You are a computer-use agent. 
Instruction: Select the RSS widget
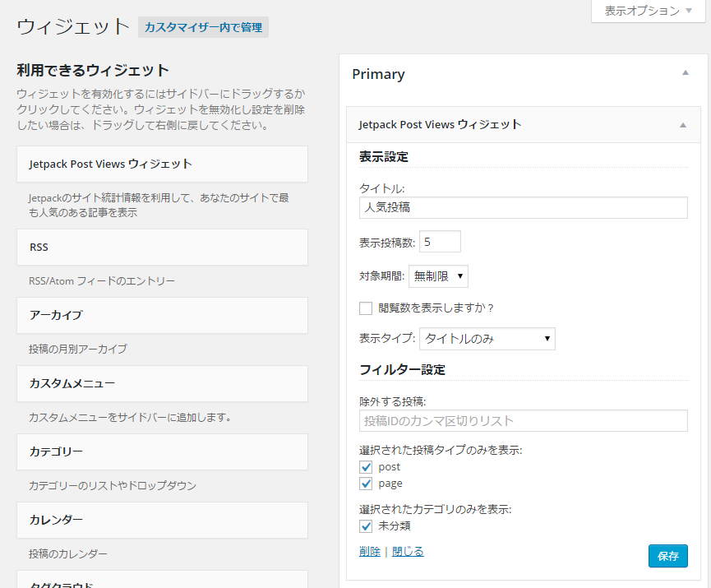click(160, 247)
